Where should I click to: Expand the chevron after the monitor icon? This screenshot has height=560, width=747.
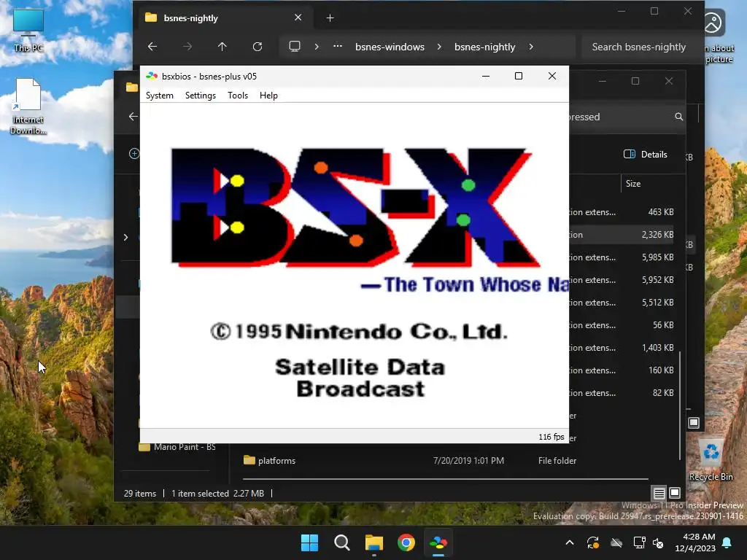(317, 47)
